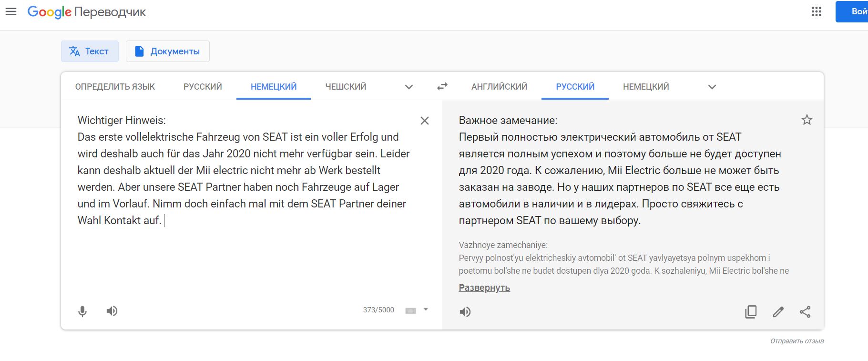Select ОПРЕДЕЛИТЬ ЯЗЫК source tab

[x=115, y=86]
